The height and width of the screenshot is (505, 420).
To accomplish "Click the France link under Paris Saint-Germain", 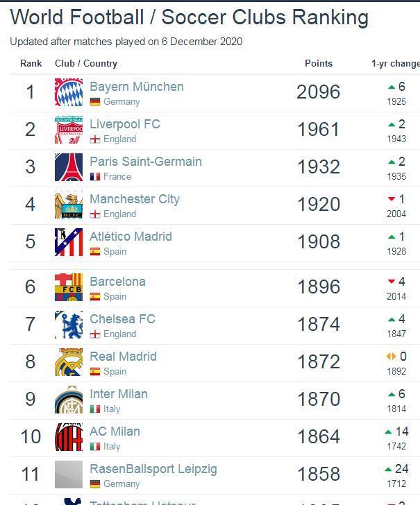I will tap(117, 177).
